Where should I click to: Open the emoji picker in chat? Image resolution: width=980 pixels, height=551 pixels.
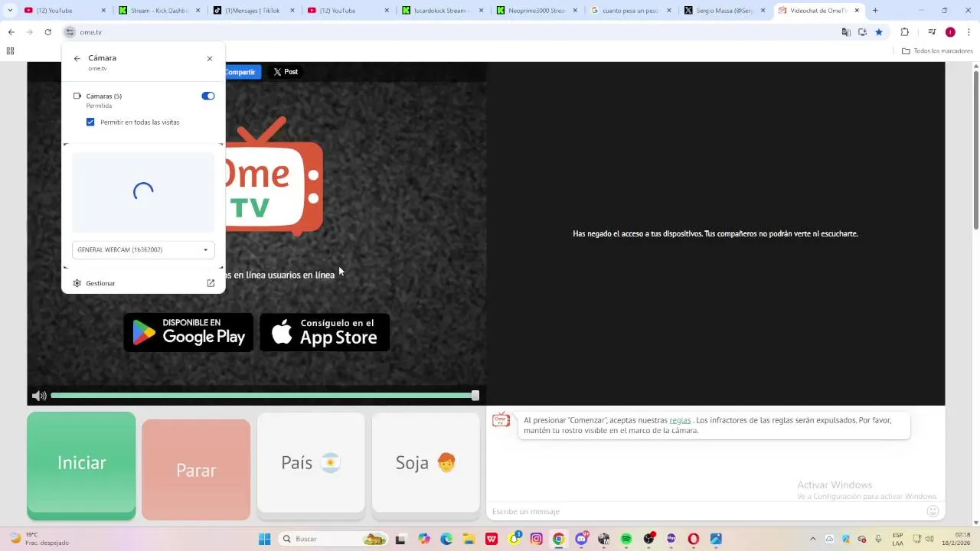pyautogui.click(x=933, y=511)
